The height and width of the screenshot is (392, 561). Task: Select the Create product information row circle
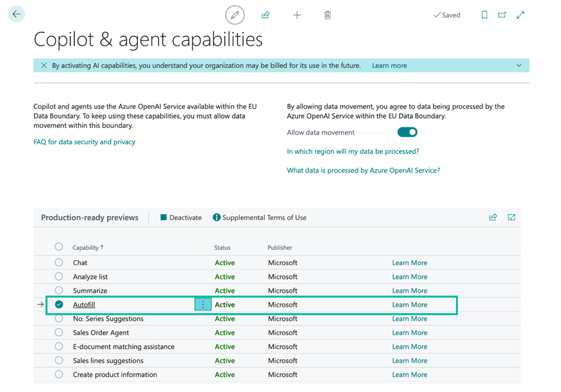59,374
